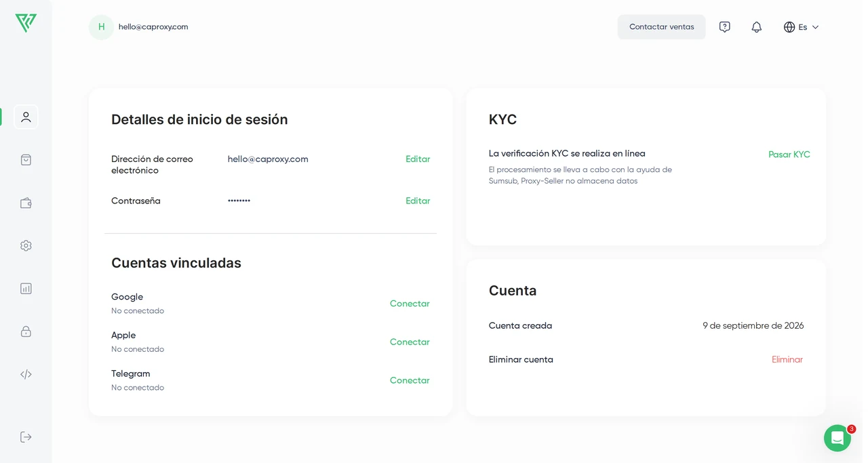The width and height of the screenshot is (868, 463).
Task: Connect the Apple account
Action: (x=410, y=342)
